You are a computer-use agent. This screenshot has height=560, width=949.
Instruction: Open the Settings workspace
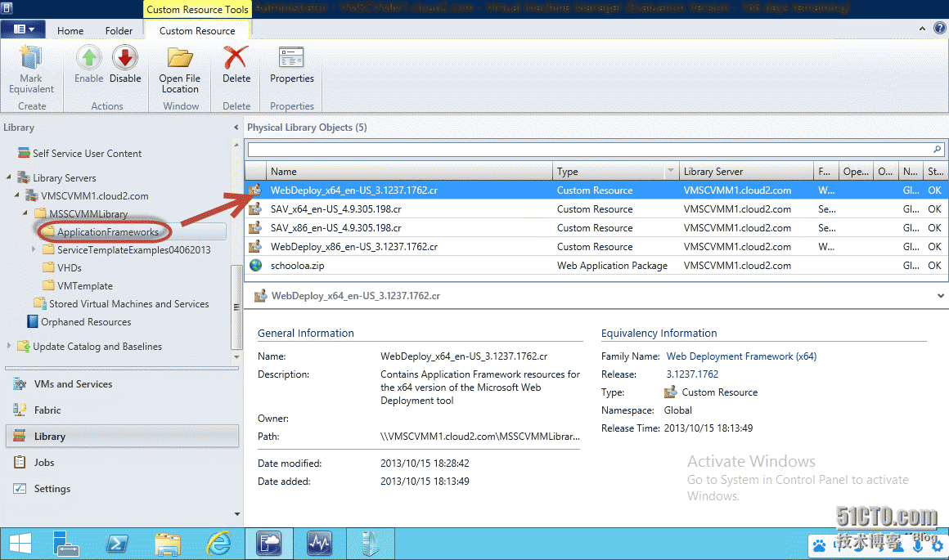(122, 489)
